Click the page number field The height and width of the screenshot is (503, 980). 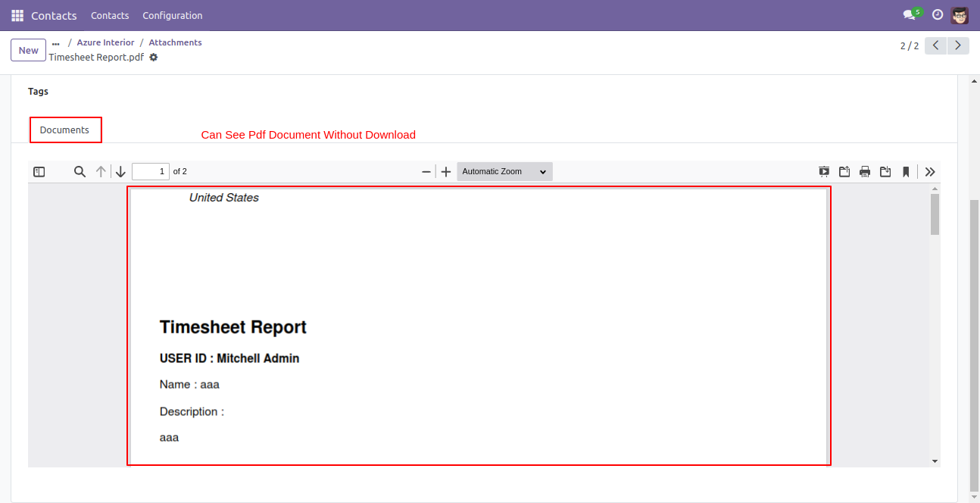(x=151, y=172)
